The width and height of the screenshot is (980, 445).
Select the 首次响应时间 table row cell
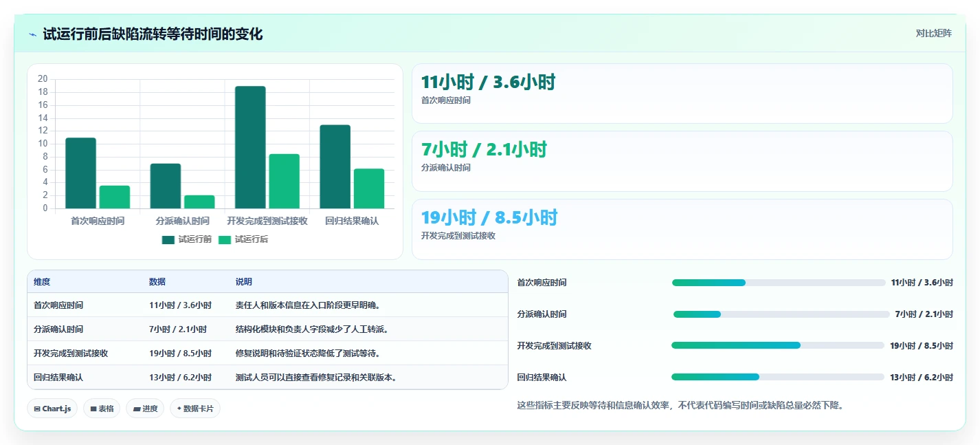58,305
